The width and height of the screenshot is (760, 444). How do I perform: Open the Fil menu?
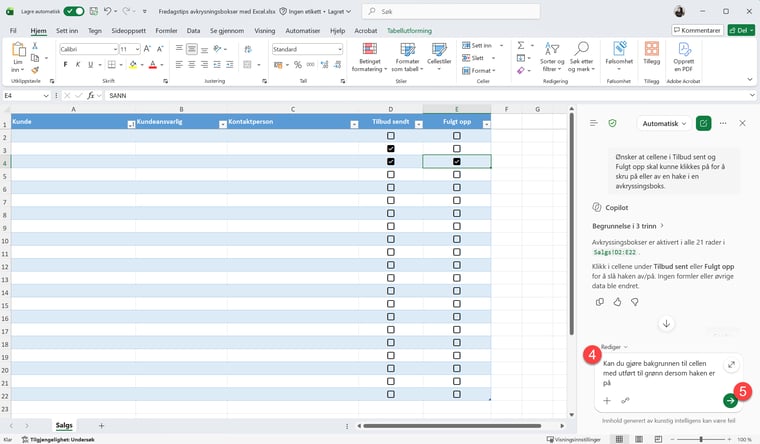(13, 31)
